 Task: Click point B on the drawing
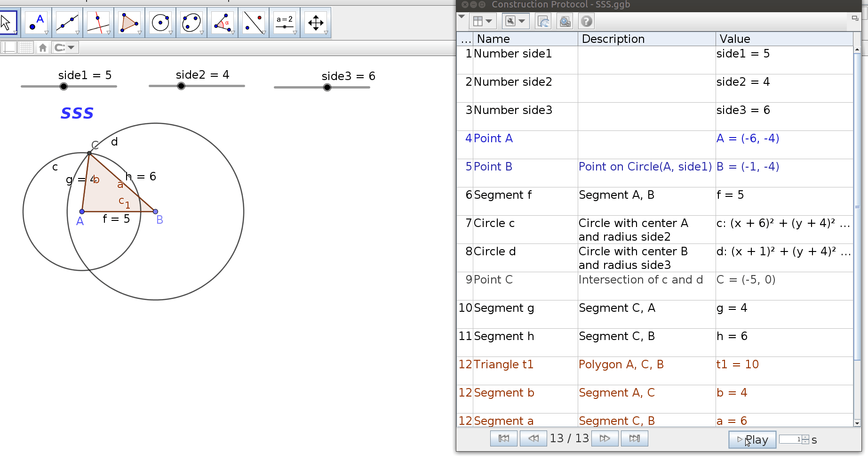156,211
